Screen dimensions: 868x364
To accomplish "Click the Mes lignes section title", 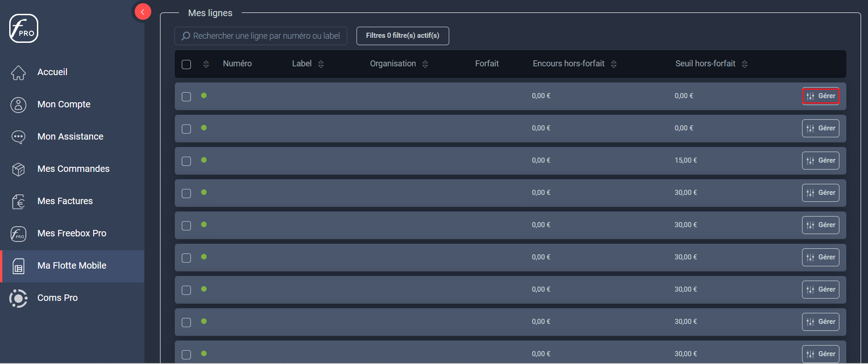I will pyautogui.click(x=210, y=13).
